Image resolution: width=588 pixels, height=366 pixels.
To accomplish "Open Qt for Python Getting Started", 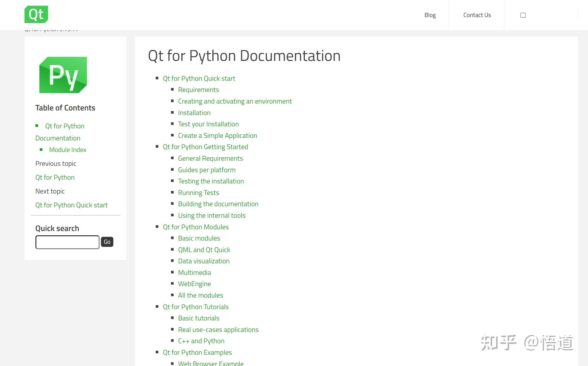I will [205, 147].
